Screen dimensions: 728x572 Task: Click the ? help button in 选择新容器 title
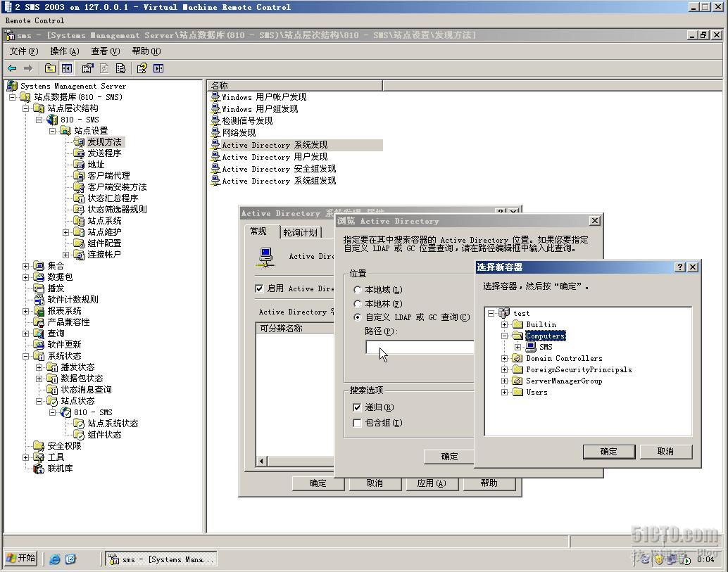[x=680, y=267]
